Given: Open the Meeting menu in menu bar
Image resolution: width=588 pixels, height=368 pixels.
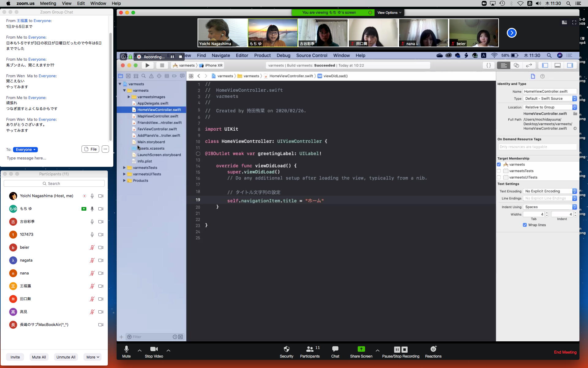Looking at the screenshot, I should 48,3.
